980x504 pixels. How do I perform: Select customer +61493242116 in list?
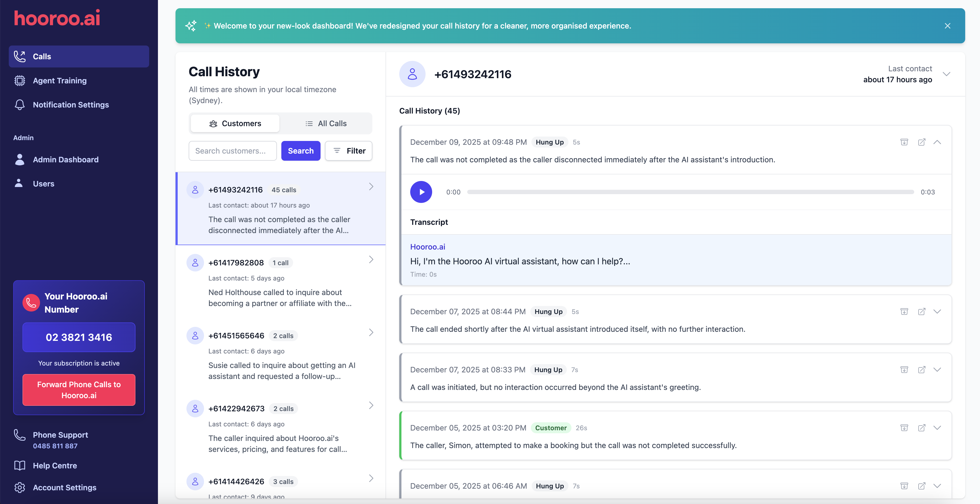[281, 208]
